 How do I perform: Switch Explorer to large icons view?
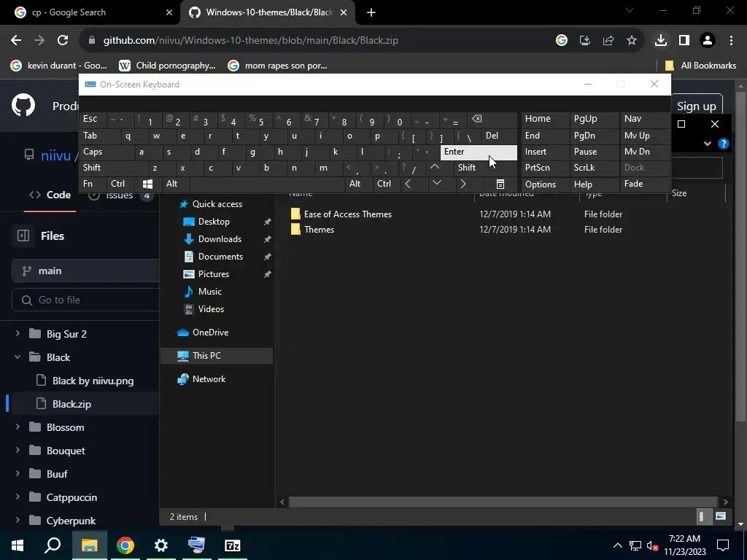(720, 517)
